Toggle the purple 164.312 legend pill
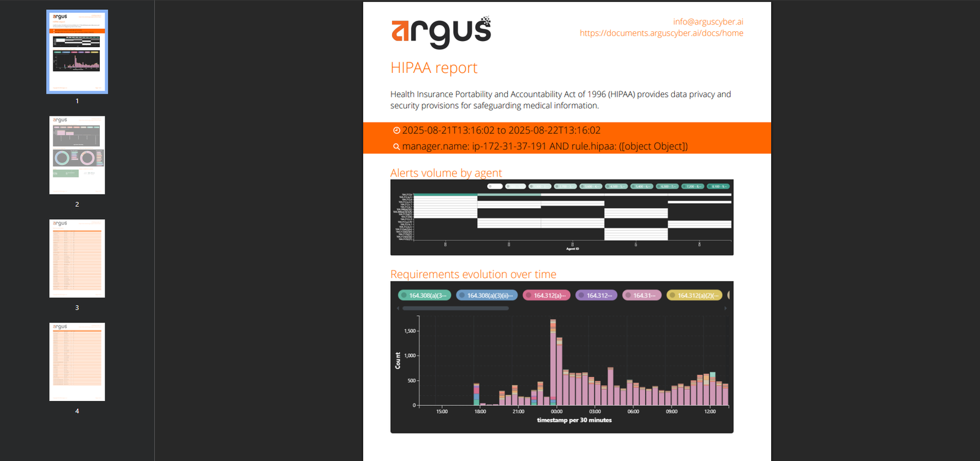This screenshot has height=461, width=980. tap(596, 295)
